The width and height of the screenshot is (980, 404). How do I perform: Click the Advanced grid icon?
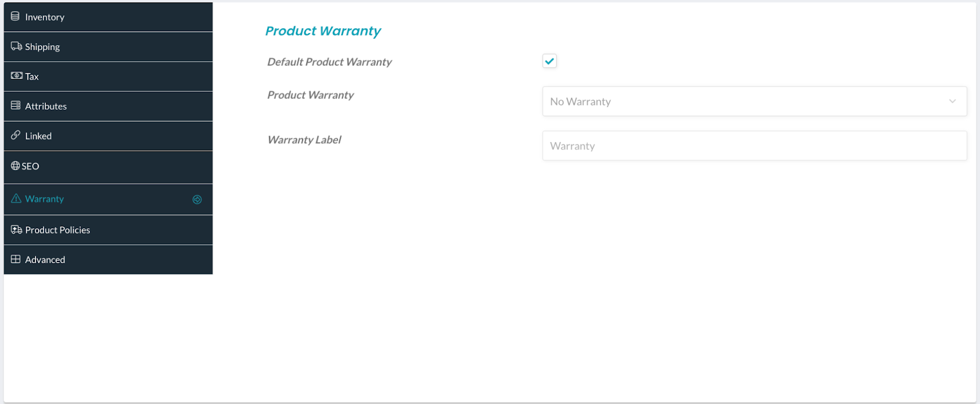coord(16,259)
